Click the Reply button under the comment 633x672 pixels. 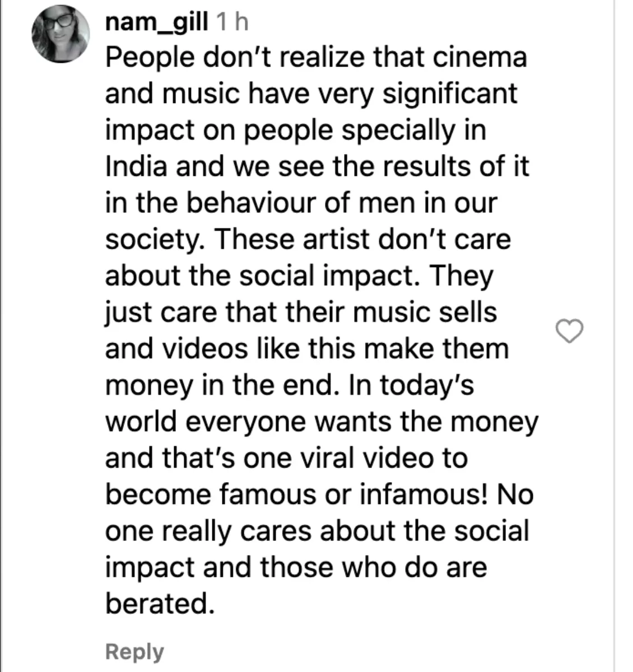click(134, 651)
